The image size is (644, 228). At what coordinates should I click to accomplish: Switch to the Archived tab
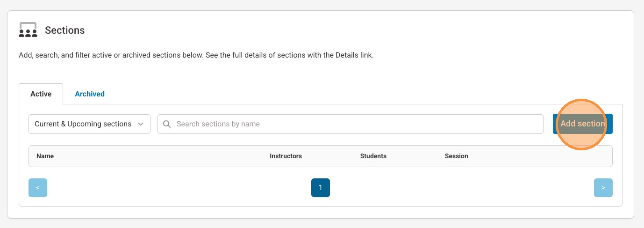click(90, 94)
